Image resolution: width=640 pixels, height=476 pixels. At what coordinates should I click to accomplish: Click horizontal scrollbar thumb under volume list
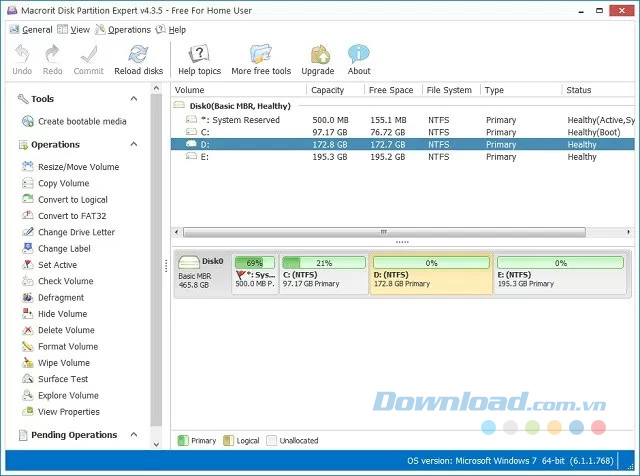[x=384, y=232]
